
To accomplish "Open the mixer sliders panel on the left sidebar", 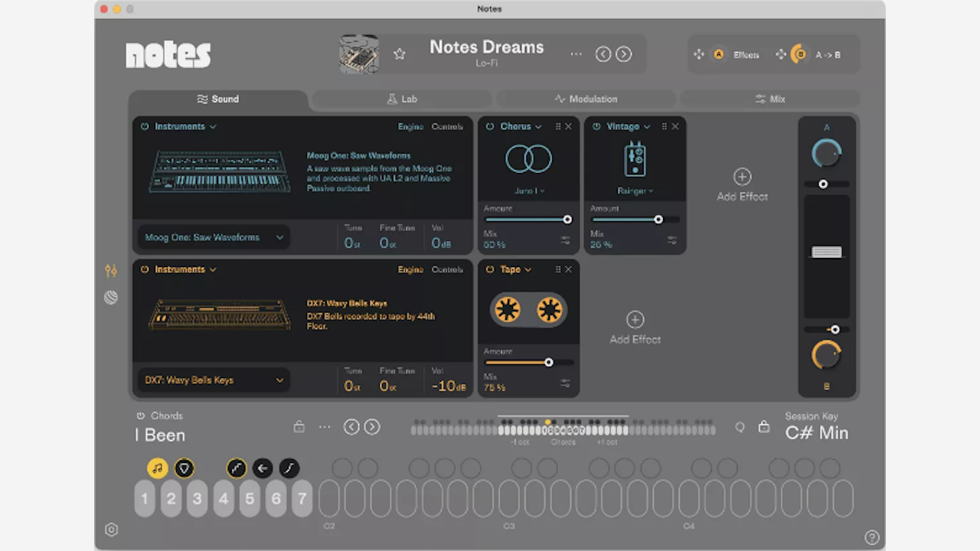I will pos(111,270).
